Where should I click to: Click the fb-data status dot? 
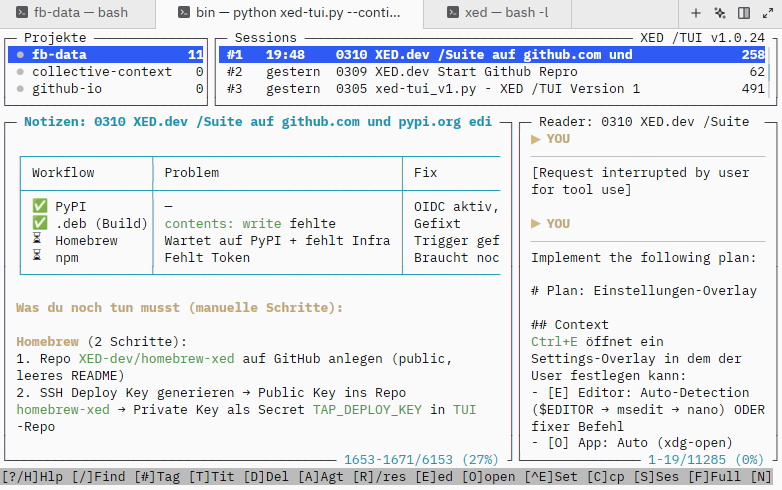coord(20,55)
